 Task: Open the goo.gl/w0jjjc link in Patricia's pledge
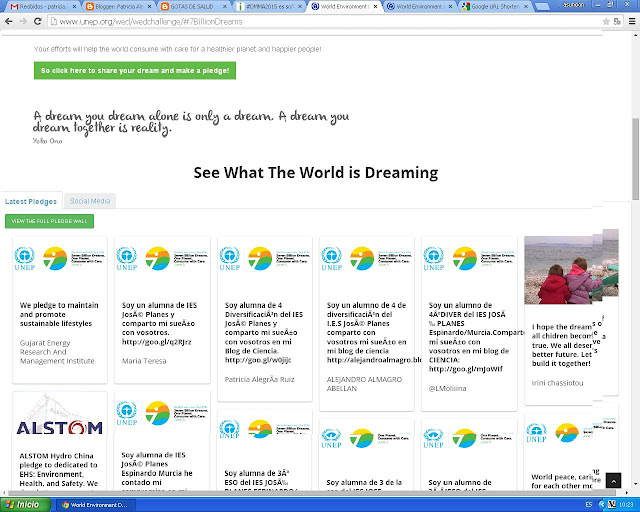point(258,360)
